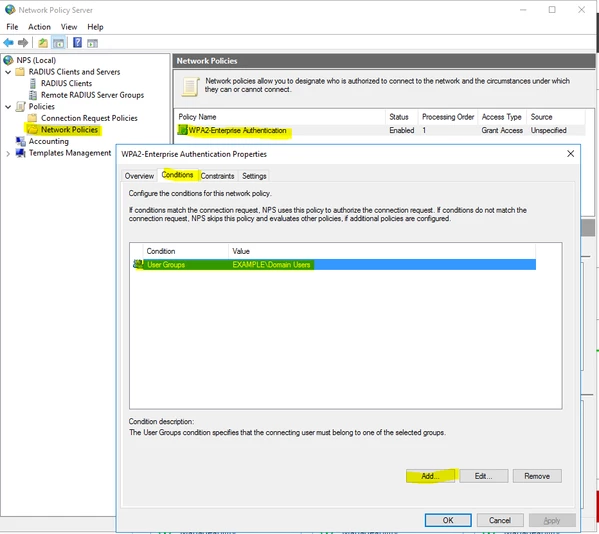Close the WPA2-Enterprise Authentication Properties dialog
The width and height of the screenshot is (599, 534).
tap(570, 154)
